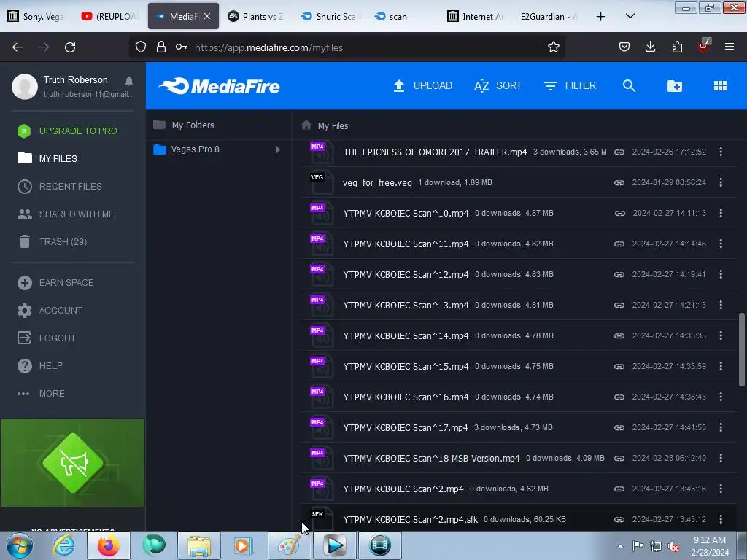Open Firefox hamburger menu
Viewport: 747px width, 560px height.
(x=729, y=47)
